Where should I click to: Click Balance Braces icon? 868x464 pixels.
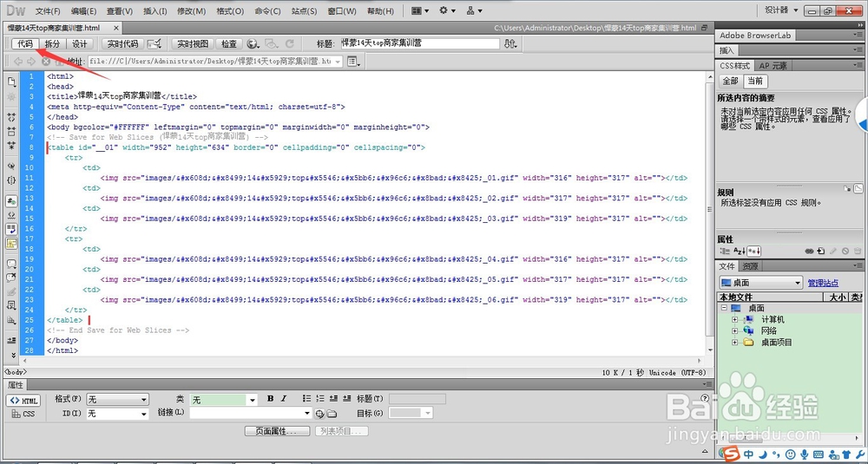point(11,180)
